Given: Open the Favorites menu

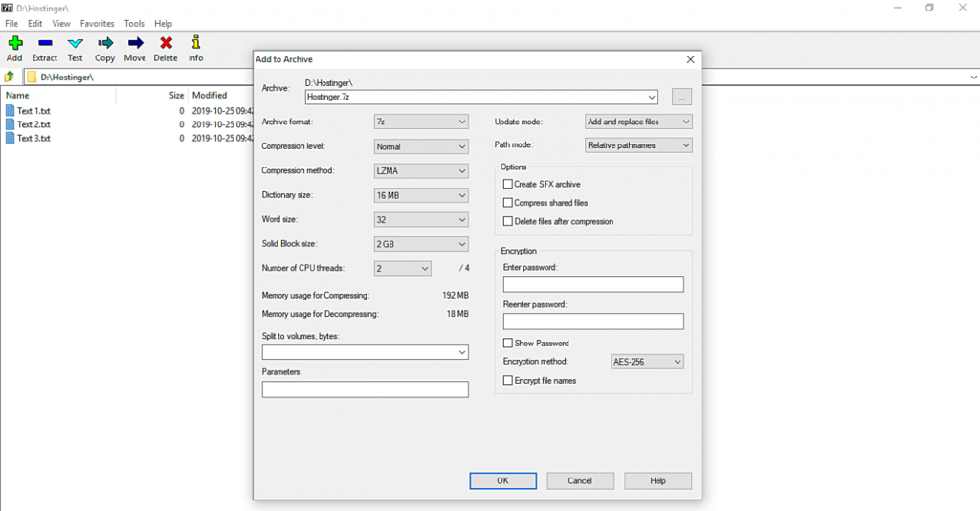Looking at the screenshot, I should [x=97, y=23].
